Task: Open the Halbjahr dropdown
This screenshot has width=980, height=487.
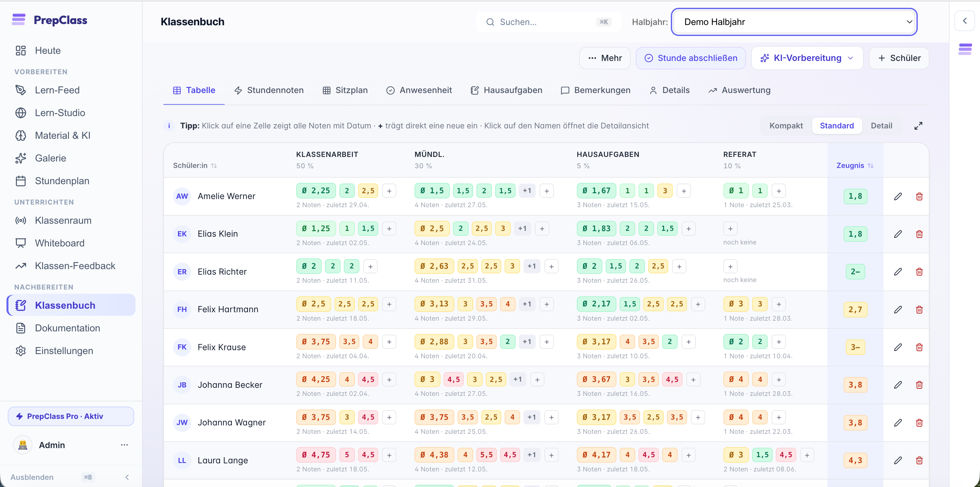Action: 794,22
